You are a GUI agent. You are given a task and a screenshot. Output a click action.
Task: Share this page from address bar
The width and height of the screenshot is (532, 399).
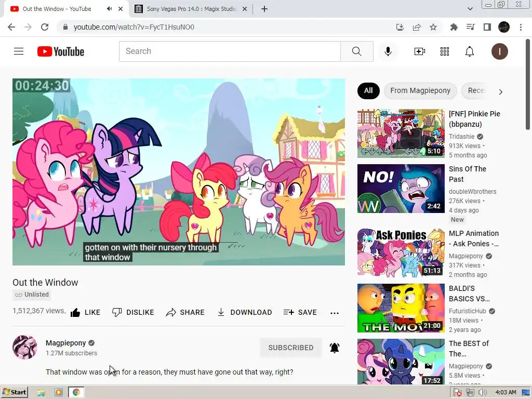click(x=417, y=27)
